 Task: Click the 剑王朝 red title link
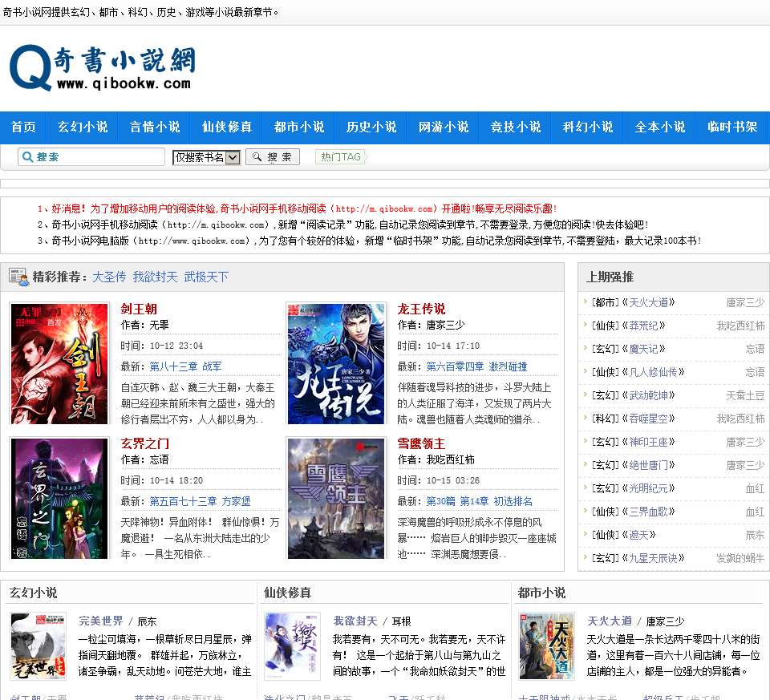coord(139,310)
